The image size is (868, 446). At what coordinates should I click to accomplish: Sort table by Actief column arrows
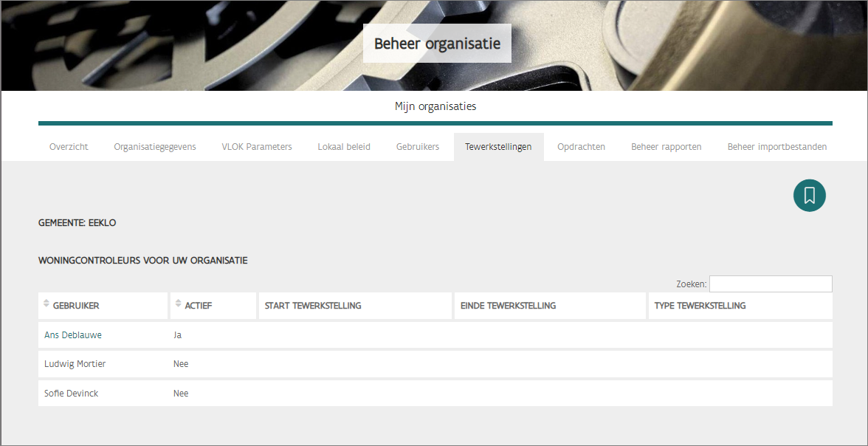pyautogui.click(x=179, y=303)
